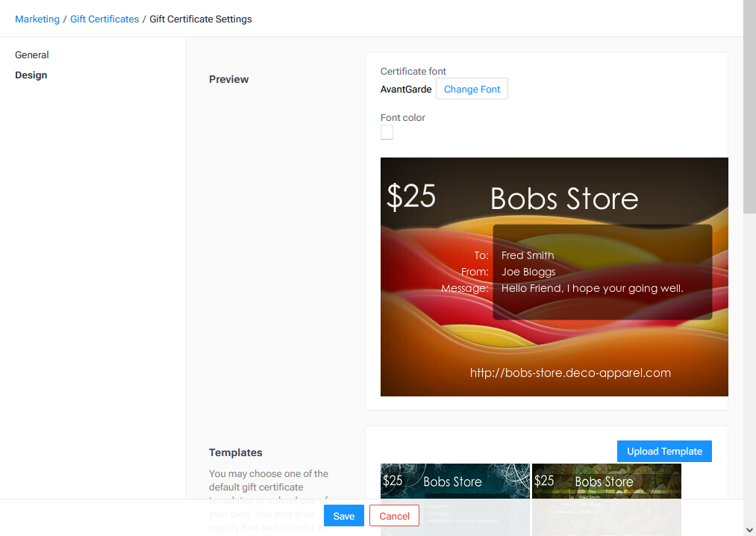Switch to the Design settings section
The width and height of the screenshot is (756, 536).
pyautogui.click(x=31, y=75)
